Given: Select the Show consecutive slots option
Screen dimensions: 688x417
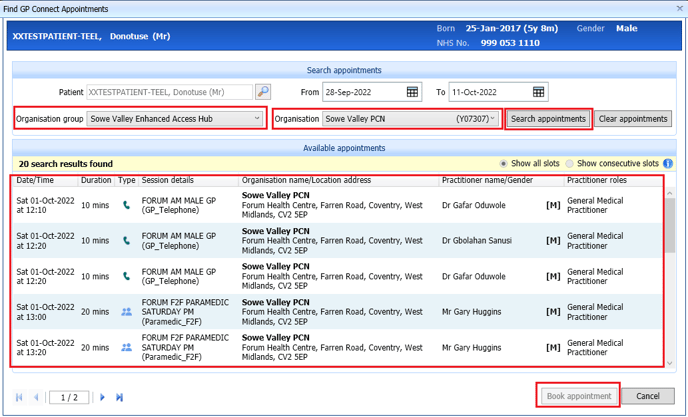Looking at the screenshot, I should pyautogui.click(x=570, y=164).
